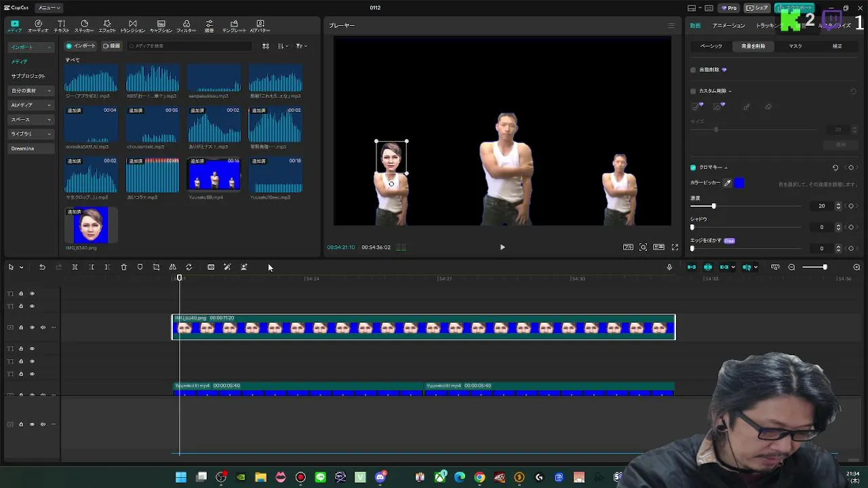Open the ステッカー (Stickers) icon

coord(84,26)
